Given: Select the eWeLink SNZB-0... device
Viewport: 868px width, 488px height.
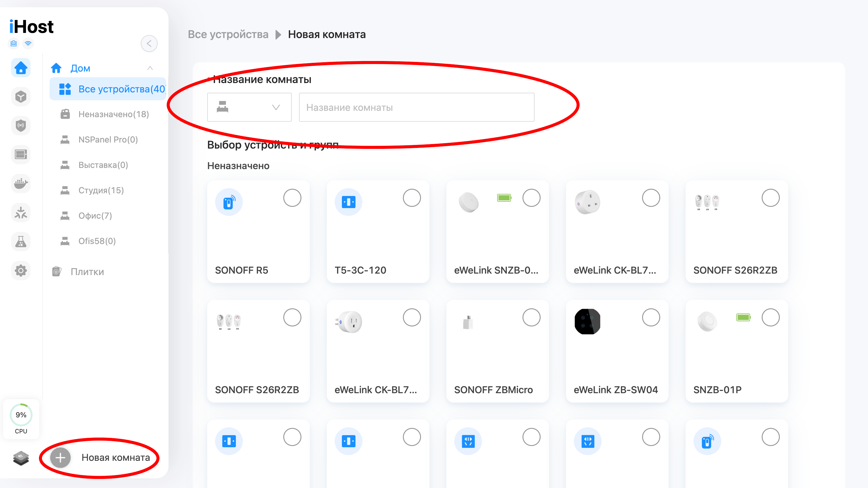Looking at the screenshot, I should pos(531,198).
